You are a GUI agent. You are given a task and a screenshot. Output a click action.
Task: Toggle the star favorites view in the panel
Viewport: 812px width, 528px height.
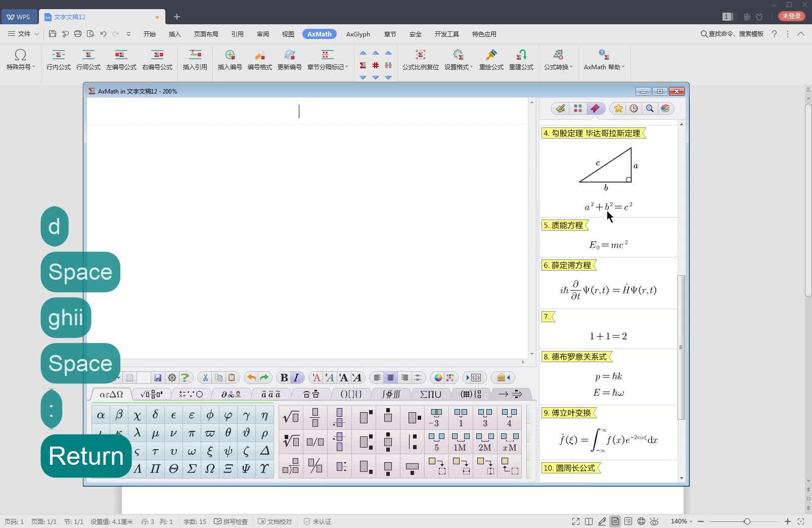click(617, 108)
